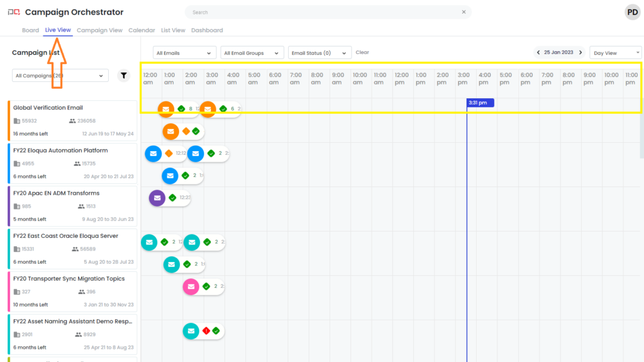The image size is (644, 362).
Task: Expand the All Campaigns dropdown
Action: [x=60, y=76]
